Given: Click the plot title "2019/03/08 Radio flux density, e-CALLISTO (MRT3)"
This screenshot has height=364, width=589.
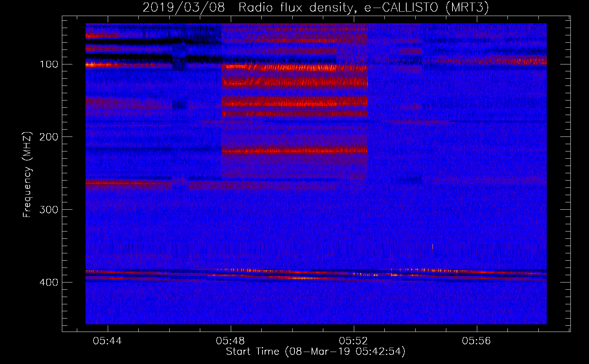Looking at the screenshot, I should [316, 7].
